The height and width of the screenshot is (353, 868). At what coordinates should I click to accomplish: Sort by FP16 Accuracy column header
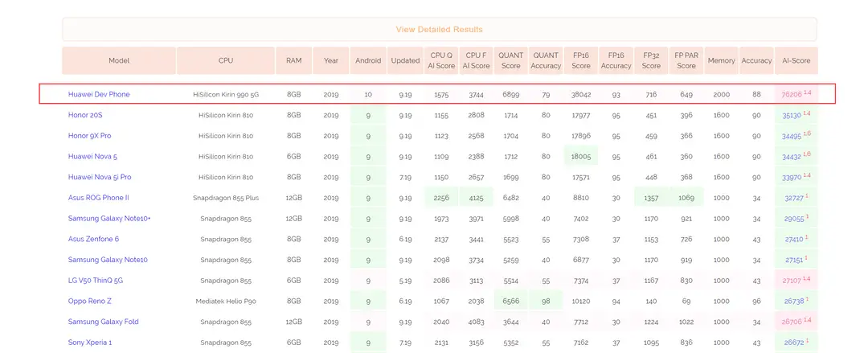(616, 60)
